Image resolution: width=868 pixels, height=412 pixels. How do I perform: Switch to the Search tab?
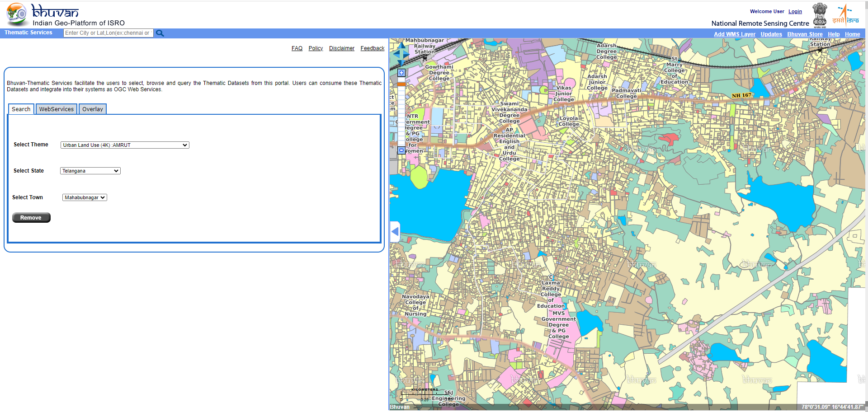(x=21, y=109)
